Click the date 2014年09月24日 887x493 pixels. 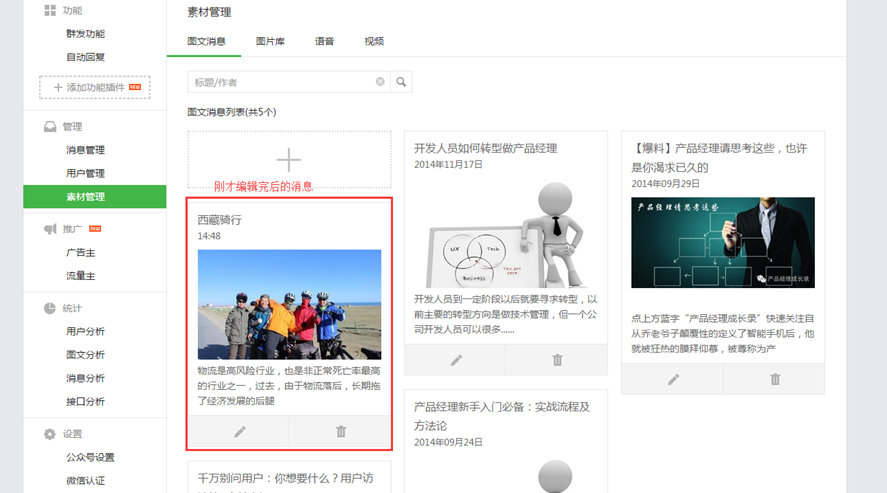pos(448,442)
